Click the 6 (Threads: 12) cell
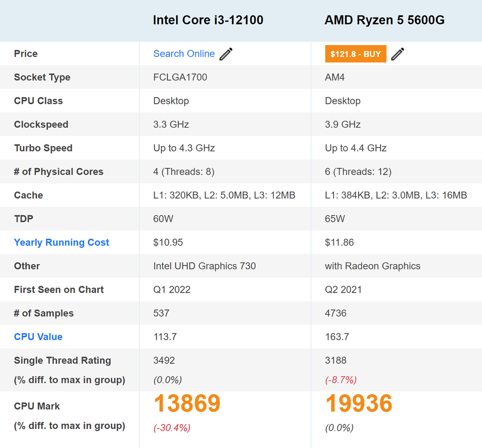Image resolution: width=482 pixels, height=448 pixels. [x=358, y=172]
